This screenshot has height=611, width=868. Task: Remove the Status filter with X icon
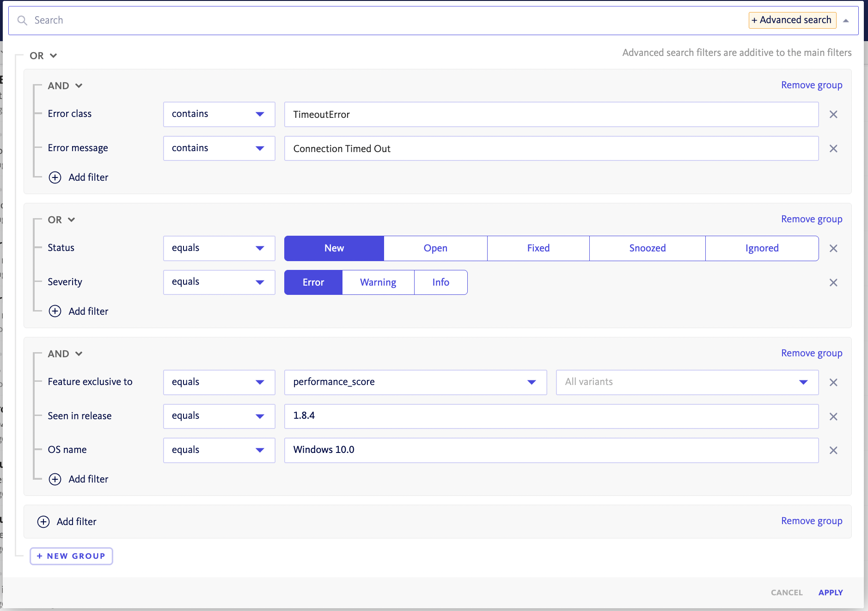[833, 248]
